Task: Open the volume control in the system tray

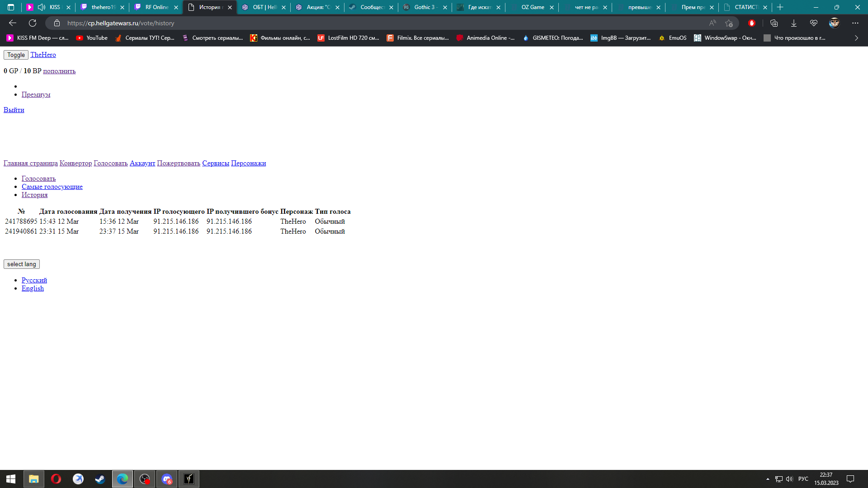Action: [789, 479]
